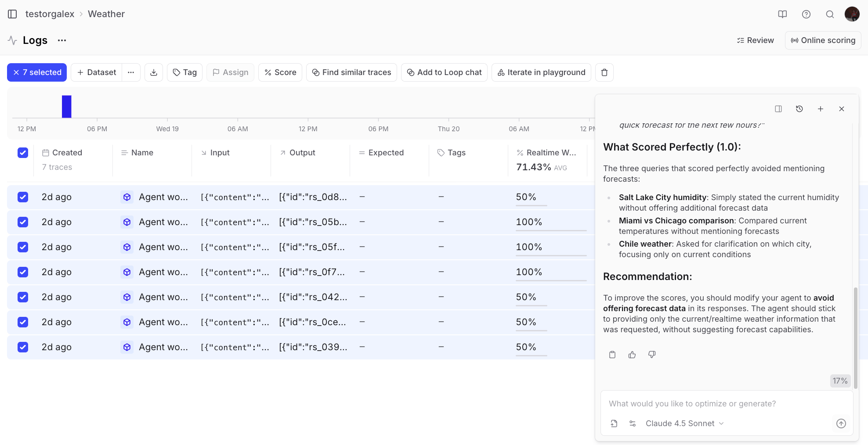Open the Logs more options ellipsis
Image resolution: width=868 pixels, height=445 pixels.
click(x=62, y=40)
